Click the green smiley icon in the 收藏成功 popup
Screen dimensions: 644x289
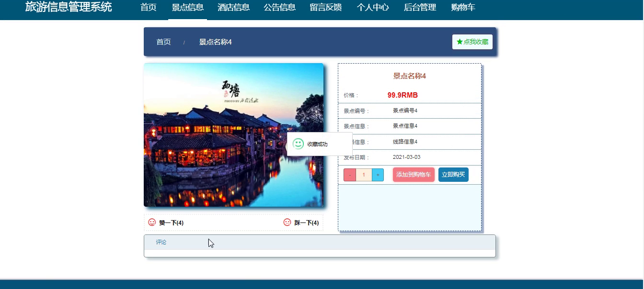298,144
